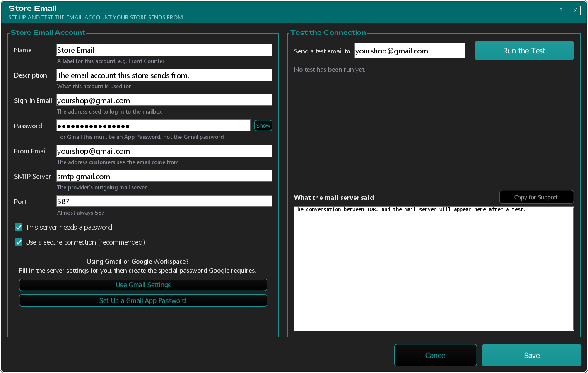This screenshot has height=373, width=588.
Task: Click the 'Test the Connection' group heading
Action: click(x=328, y=32)
